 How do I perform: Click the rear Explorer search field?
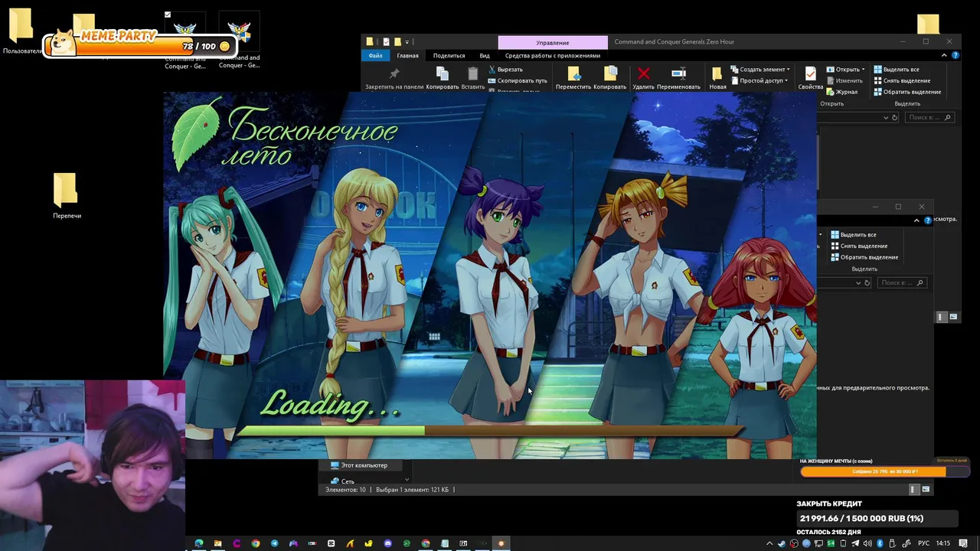[902, 282]
